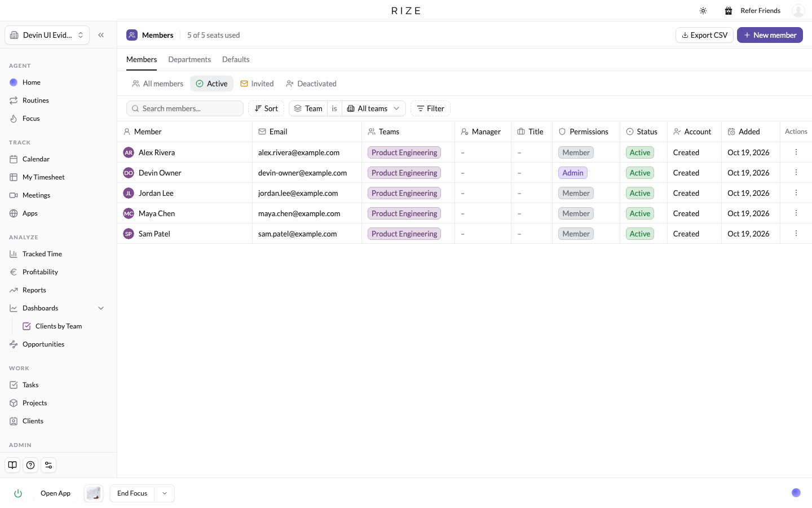812x508 pixels.
Task: Open the Filter menu
Action: pyautogui.click(x=430, y=108)
